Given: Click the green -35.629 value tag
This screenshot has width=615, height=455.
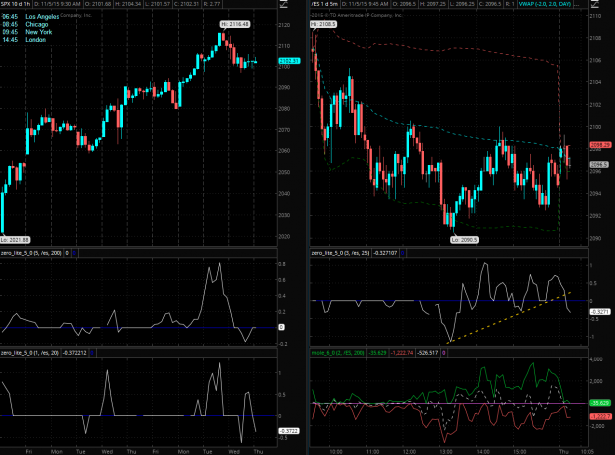Looking at the screenshot, I should 599,401.
